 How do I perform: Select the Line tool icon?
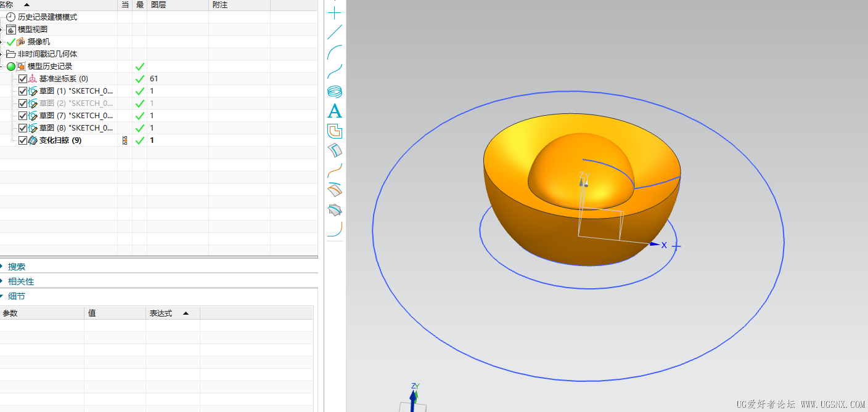(334, 32)
